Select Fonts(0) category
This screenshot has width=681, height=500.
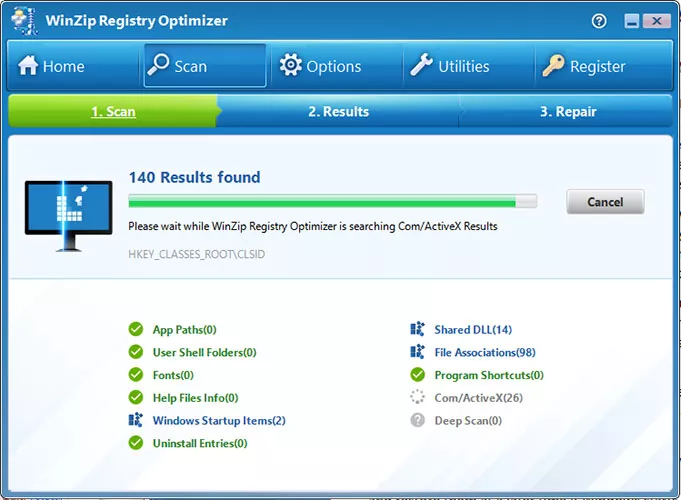(173, 375)
